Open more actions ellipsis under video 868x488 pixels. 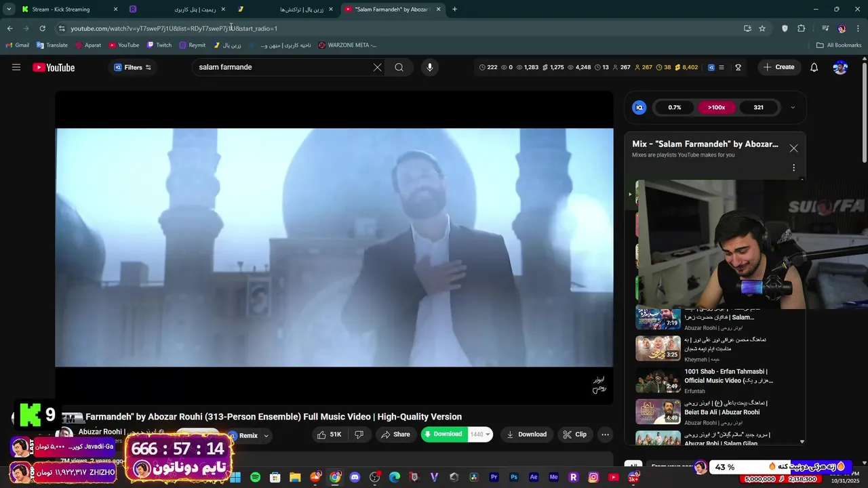coord(605,434)
